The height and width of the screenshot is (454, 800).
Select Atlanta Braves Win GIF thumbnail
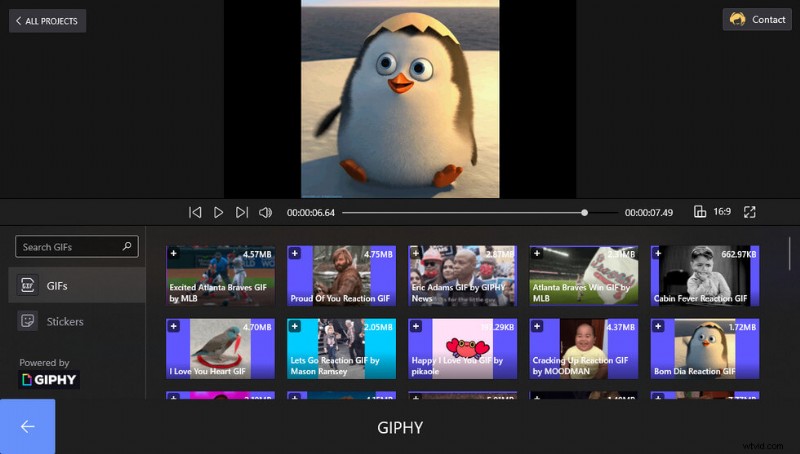[x=584, y=276]
